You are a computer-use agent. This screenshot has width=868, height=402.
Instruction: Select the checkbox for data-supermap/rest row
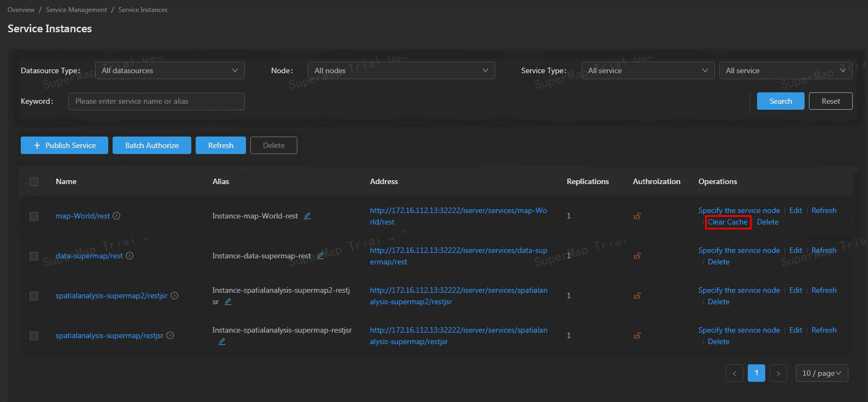point(34,256)
